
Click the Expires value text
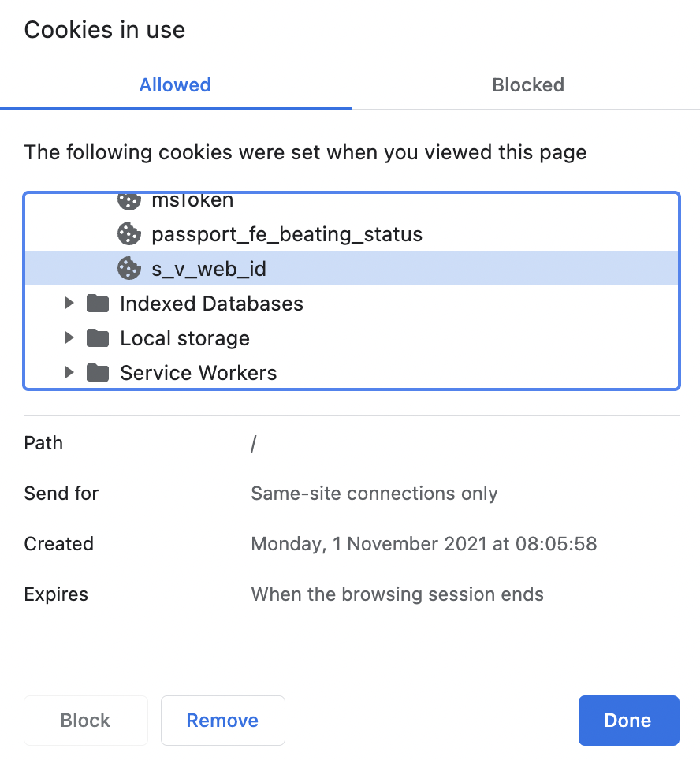point(397,594)
